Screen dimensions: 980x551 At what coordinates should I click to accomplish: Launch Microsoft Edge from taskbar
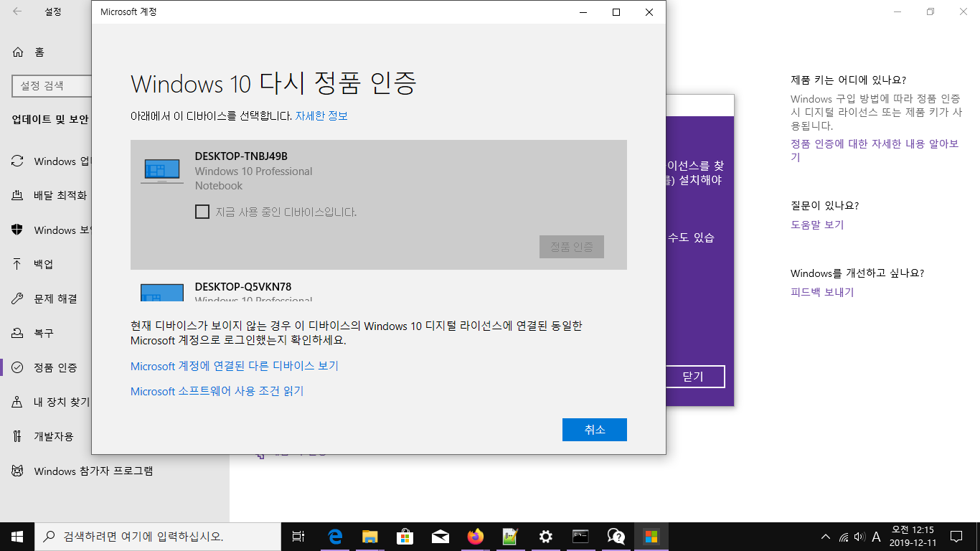(x=334, y=537)
